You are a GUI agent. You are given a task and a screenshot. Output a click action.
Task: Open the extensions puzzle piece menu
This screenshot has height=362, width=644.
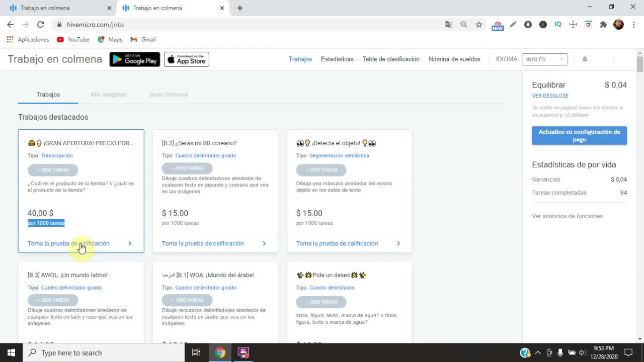pyautogui.click(x=603, y=24)
